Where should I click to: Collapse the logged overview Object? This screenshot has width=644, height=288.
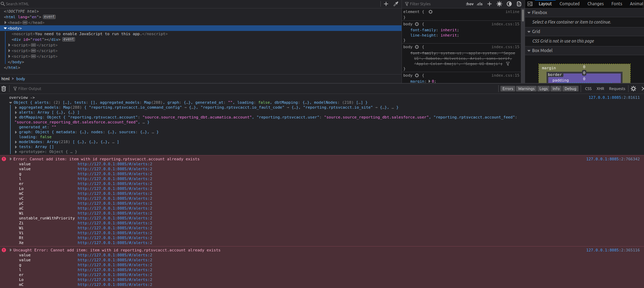(11, 103)
